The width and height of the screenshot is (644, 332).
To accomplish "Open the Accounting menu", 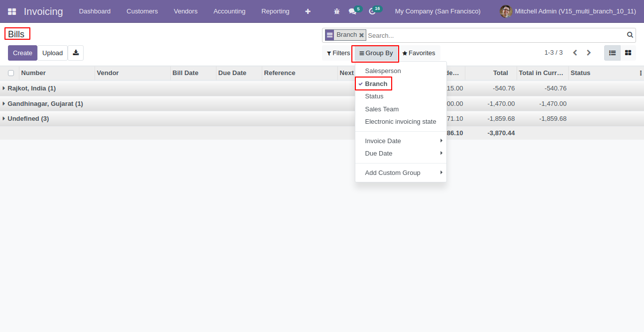I will (229, 11).
